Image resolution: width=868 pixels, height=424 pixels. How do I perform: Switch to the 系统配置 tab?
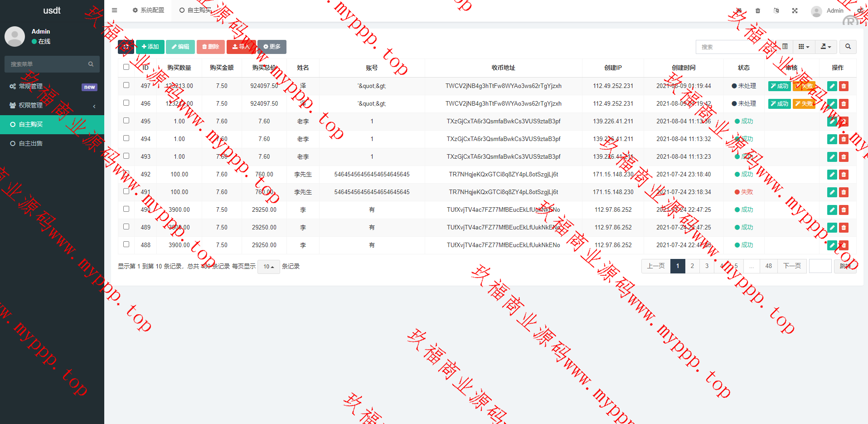click(148, 10)
